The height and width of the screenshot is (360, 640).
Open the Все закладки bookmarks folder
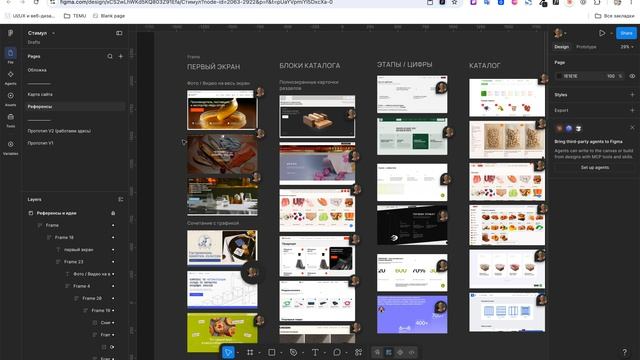pos(615,16)
